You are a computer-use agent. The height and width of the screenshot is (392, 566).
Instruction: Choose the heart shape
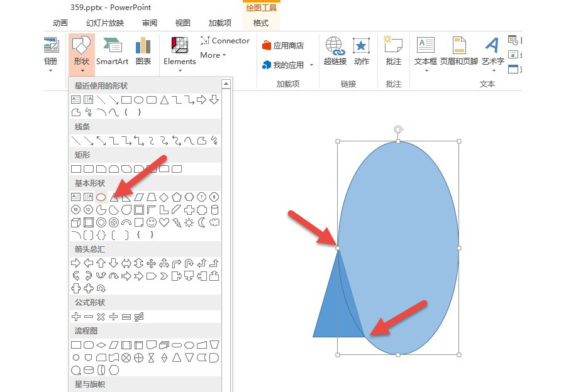click(164, 222)
